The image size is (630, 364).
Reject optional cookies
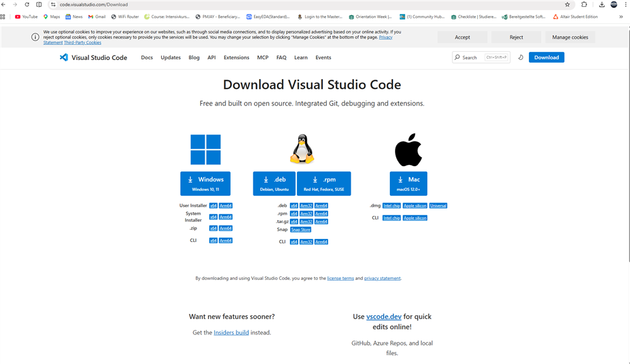(x=516, y=37)
